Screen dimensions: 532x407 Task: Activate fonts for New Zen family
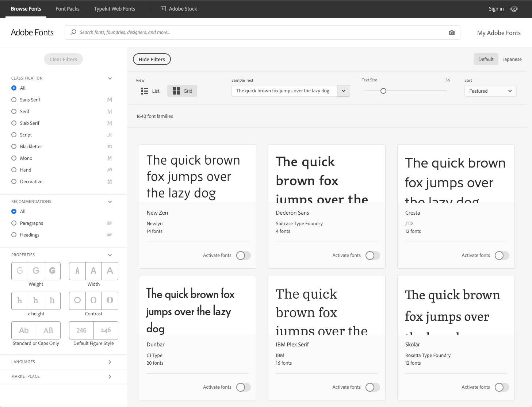click(x=243, y=256)
